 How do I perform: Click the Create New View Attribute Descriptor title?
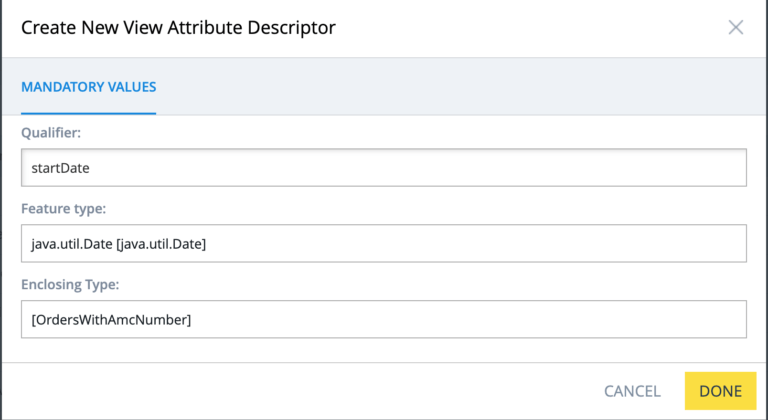tap(178, 28)
